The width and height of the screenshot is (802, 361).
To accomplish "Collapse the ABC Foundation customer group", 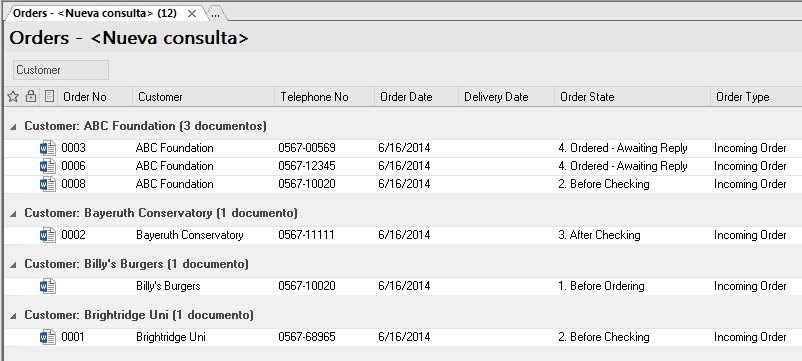I will click(x=14, y=126).
